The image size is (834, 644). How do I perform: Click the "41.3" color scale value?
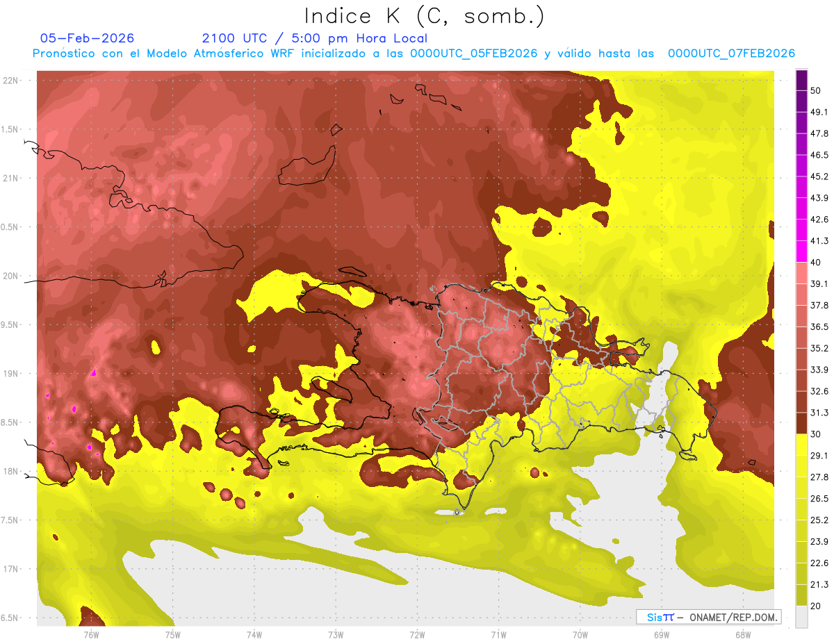click(819, 241)
